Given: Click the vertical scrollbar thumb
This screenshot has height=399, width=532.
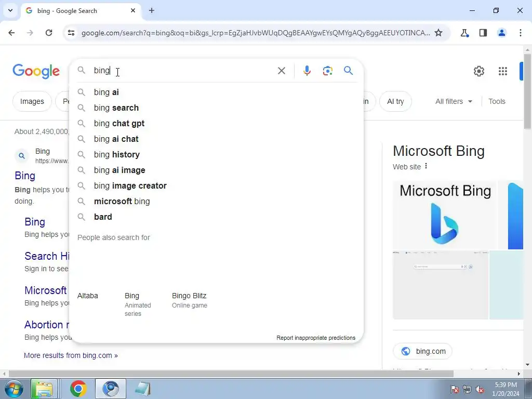Looking at the screenshot, I should tap(527, 91).
